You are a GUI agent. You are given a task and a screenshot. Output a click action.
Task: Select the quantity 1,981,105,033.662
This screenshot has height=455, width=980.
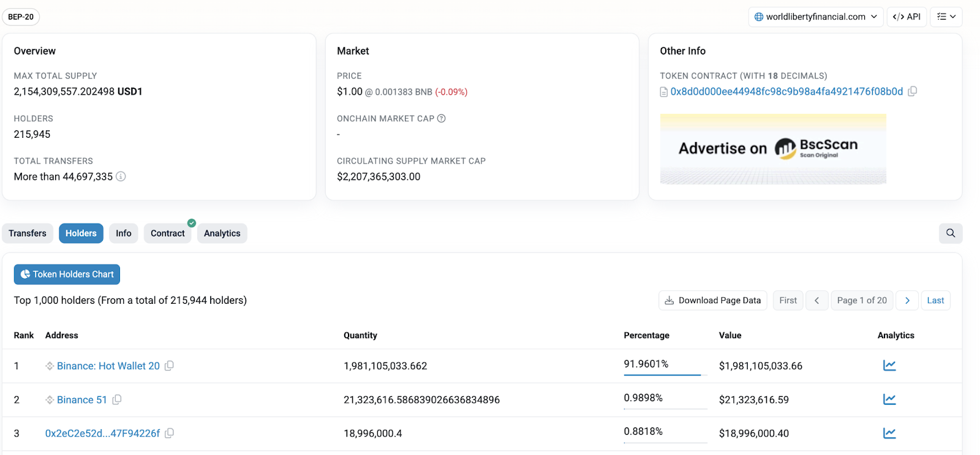385,366
